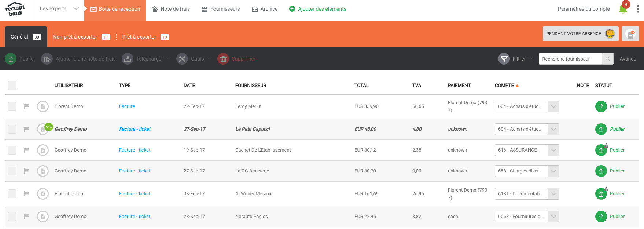Click the search magnifier icon
The width and height of the screenshot is (644, 229).
pyautogui.click(x=608, y=59)
